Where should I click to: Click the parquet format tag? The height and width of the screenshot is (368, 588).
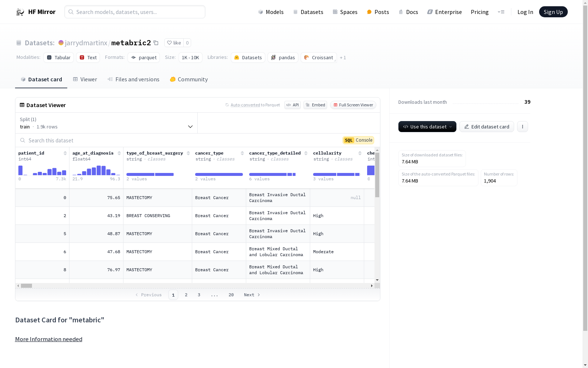(x=144, y=57)
